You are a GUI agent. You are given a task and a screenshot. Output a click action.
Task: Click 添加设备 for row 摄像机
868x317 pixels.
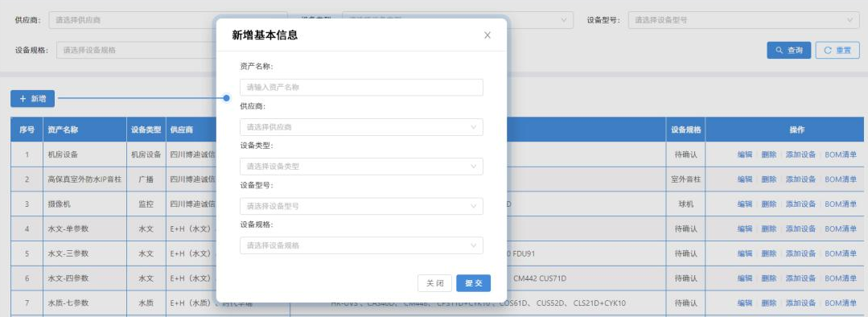800,204
